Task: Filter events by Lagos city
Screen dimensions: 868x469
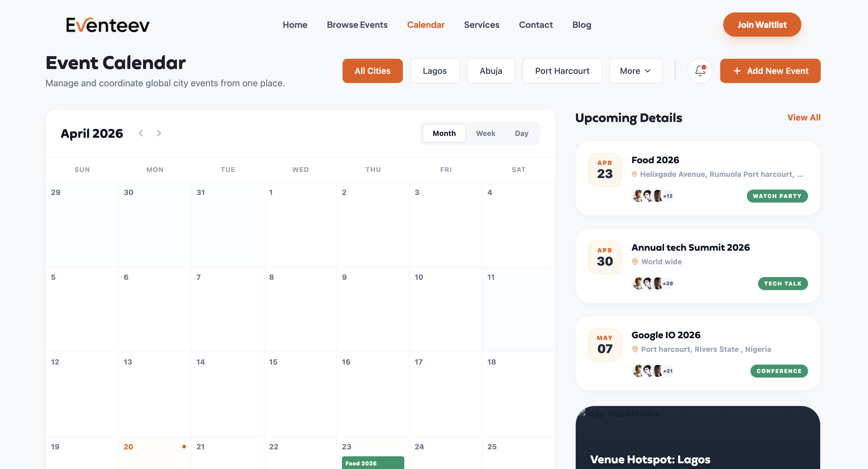Action: tap(434, 71)
